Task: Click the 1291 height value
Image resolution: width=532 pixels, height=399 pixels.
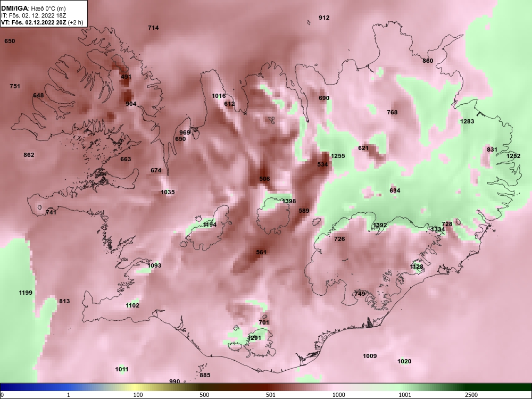Action: click(254, 338)
